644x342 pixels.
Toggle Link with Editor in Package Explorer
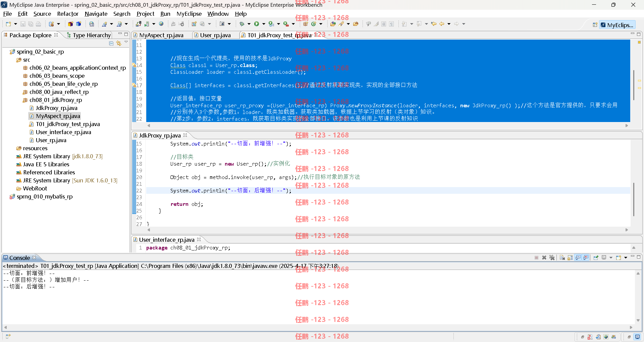click(x=119, y=43)
